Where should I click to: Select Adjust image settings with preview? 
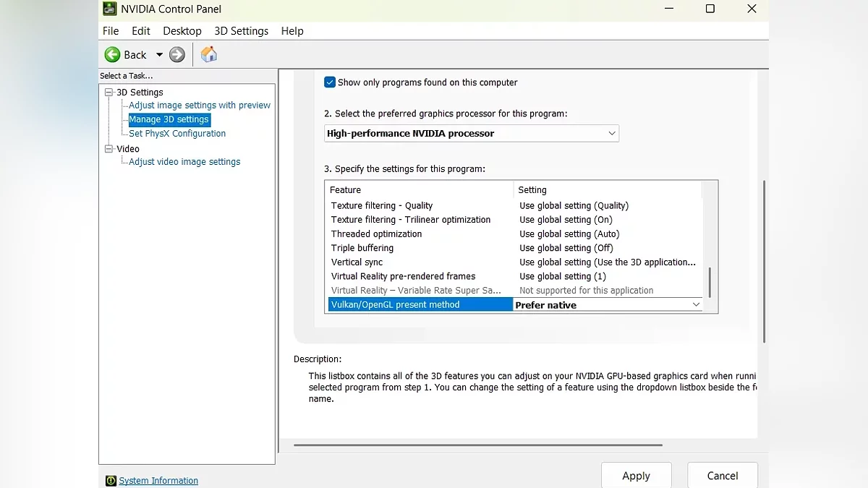[200, 106]
